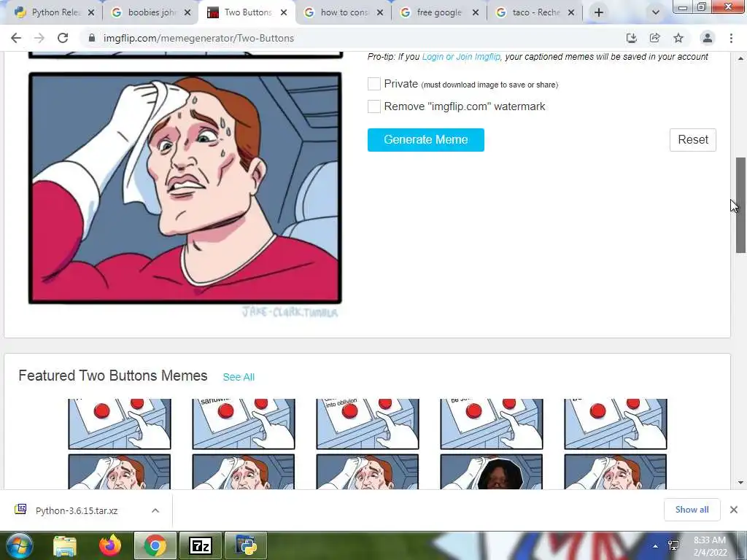The width and height of the screenshot is (747, 560).
Task: Click the Chrome taskbar icon
Action: point(155,545)
